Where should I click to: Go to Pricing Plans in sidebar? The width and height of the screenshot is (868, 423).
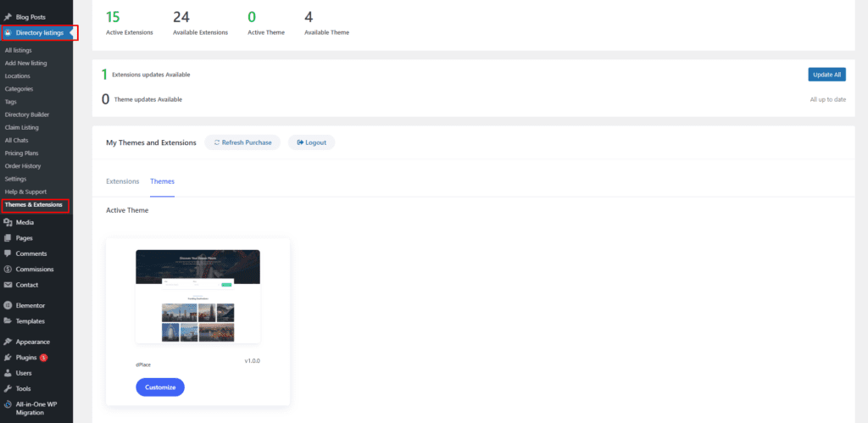click(21, 153)
